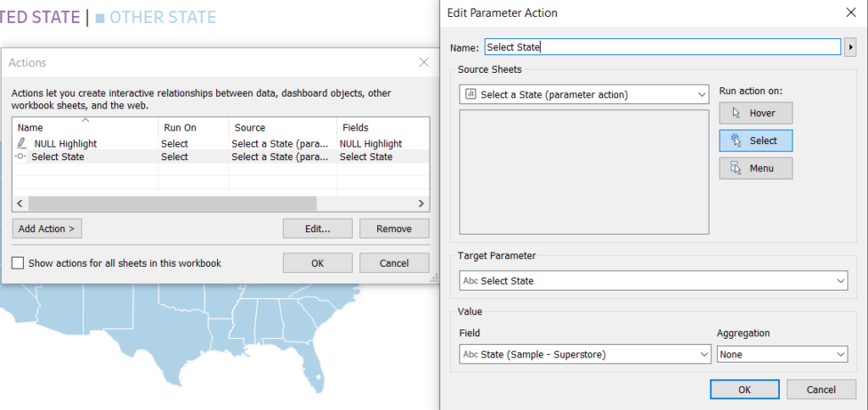868x410 pixels.
Task: Expand the Source Sheets dropdown
Action: (x=584, y=94)
